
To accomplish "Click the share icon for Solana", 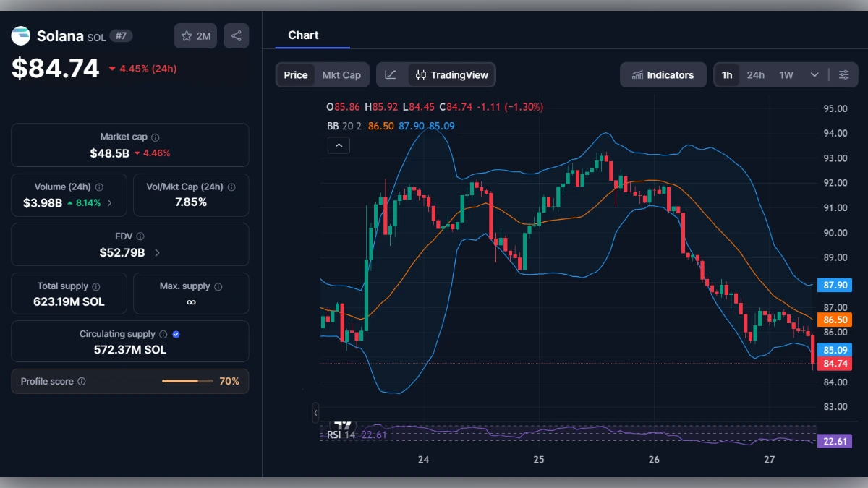I will pyautogui.click(x=236, y=35).
